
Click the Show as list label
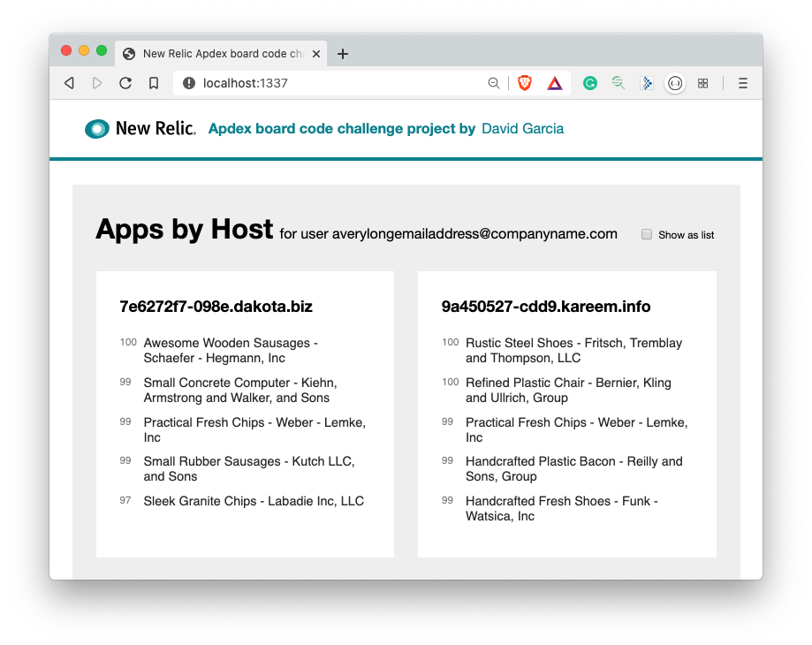687,235
